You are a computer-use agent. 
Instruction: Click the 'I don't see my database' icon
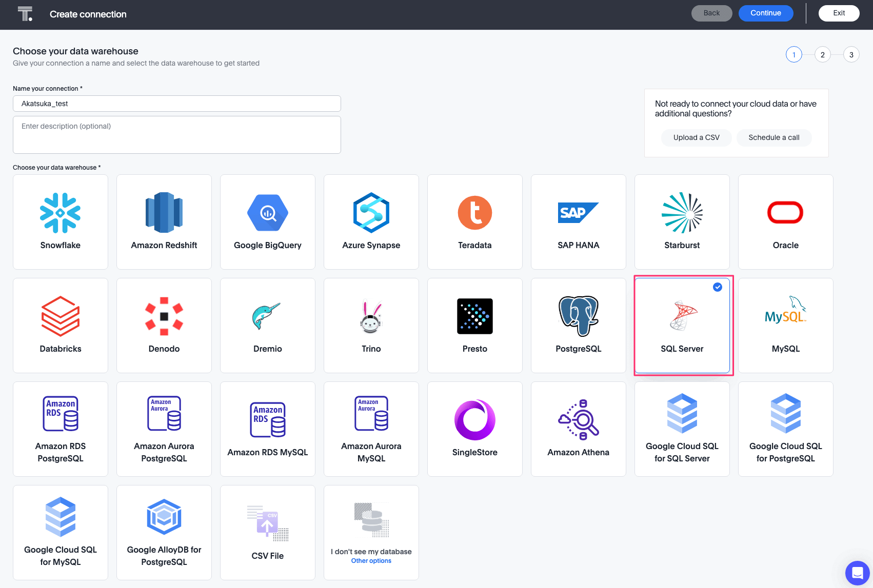point(371,519)
